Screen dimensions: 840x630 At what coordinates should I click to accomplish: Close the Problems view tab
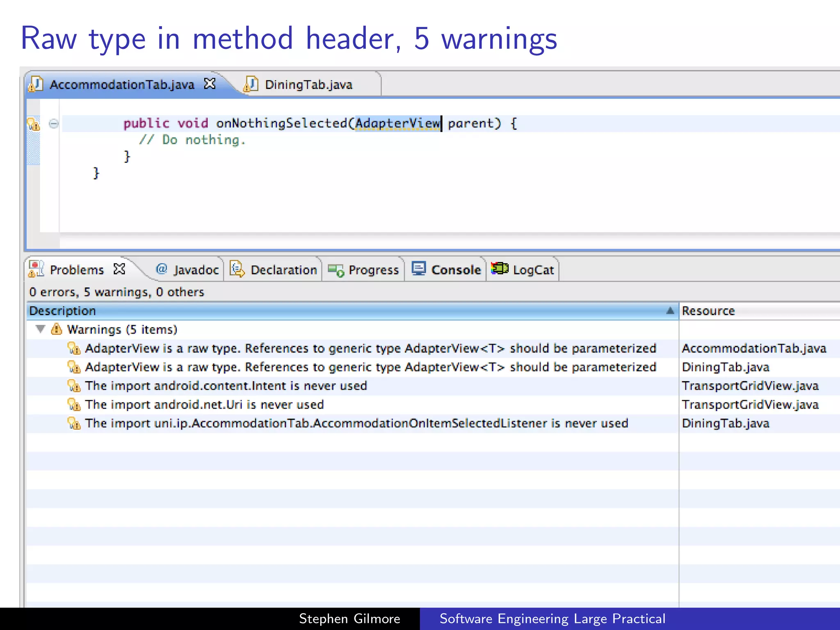click(x=119, y=269)
